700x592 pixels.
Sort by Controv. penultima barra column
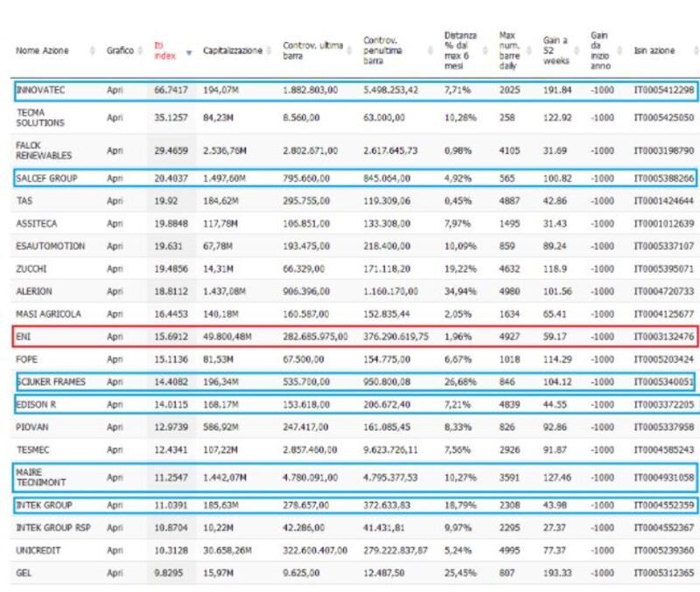(x=430, y=51)
